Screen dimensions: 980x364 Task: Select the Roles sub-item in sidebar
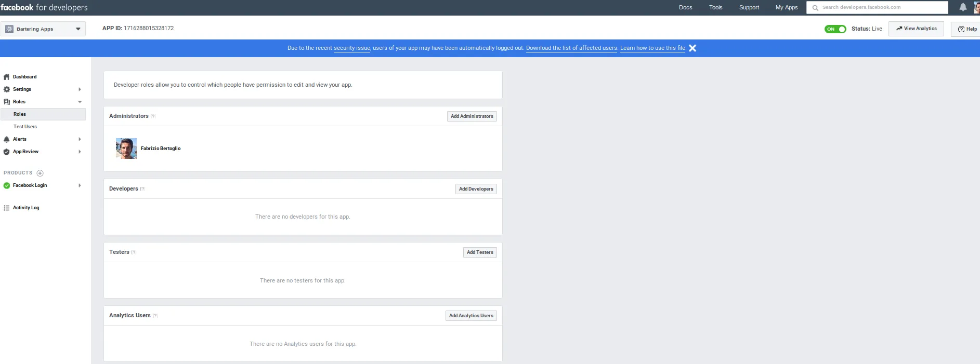click(43, 114)
